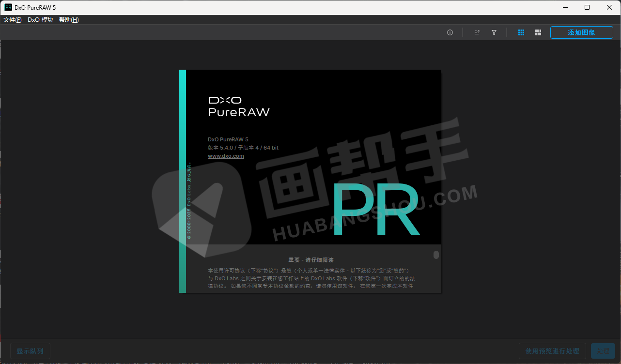Click the 重要 - 请仔细阅读 heading

[x=312, y=260]
